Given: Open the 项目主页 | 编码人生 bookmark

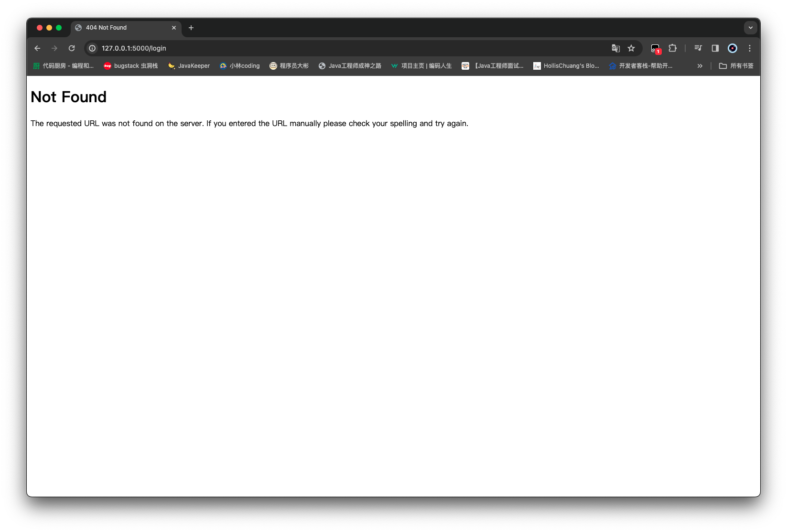Looking at the screenshot, I should click(421, 66).
